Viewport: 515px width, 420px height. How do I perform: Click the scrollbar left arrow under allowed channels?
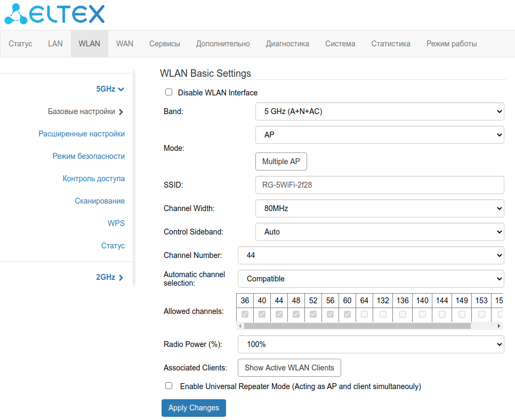pos(240,326)
